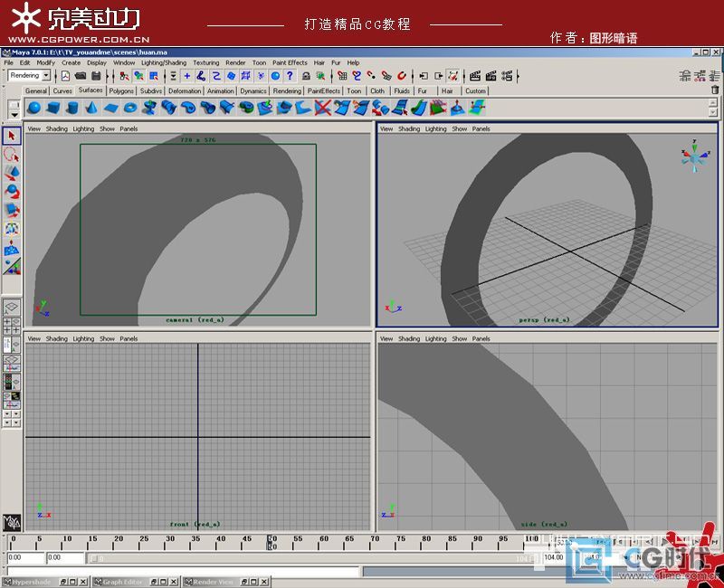The height and width of the screenshot is (588, 724).
Task: Choose the Rotate tool in toolbox
Action: click(12, 192)
